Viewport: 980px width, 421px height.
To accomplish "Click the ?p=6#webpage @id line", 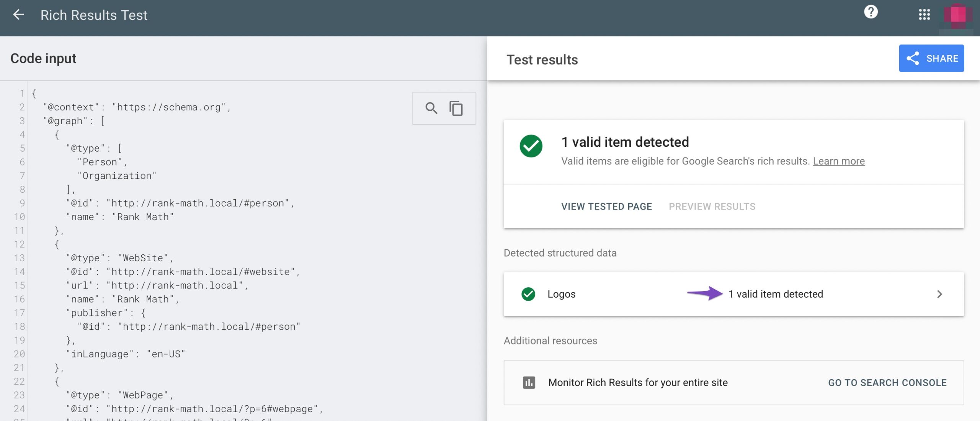I will 194,409.
